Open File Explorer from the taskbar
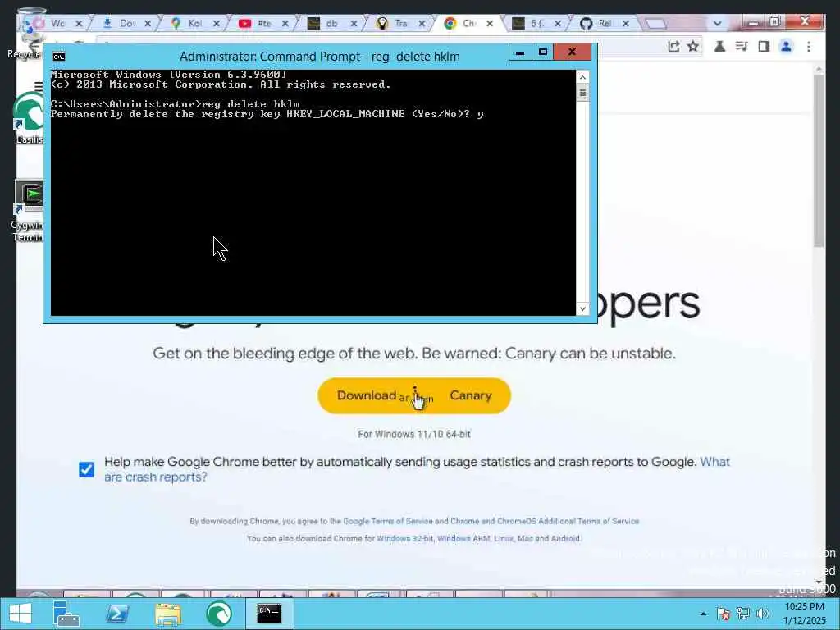The image size is (840, 630). coord(167,614)
